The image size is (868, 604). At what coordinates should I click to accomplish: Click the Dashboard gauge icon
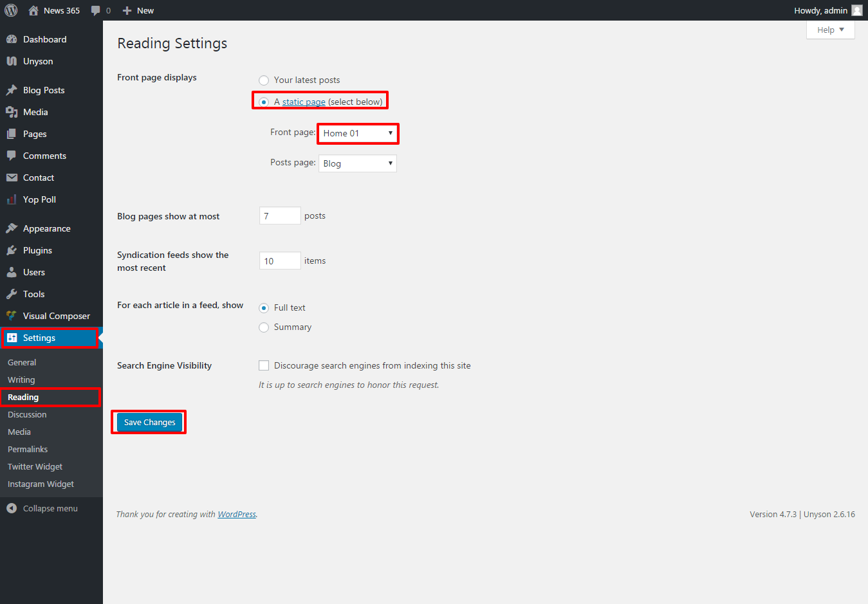(x=12, y=39)
